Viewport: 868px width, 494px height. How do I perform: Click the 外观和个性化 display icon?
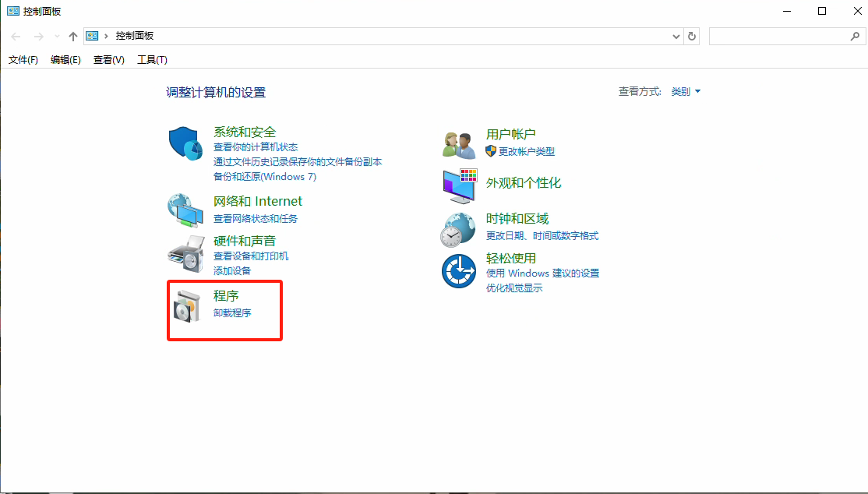click(x=458, y=187)
